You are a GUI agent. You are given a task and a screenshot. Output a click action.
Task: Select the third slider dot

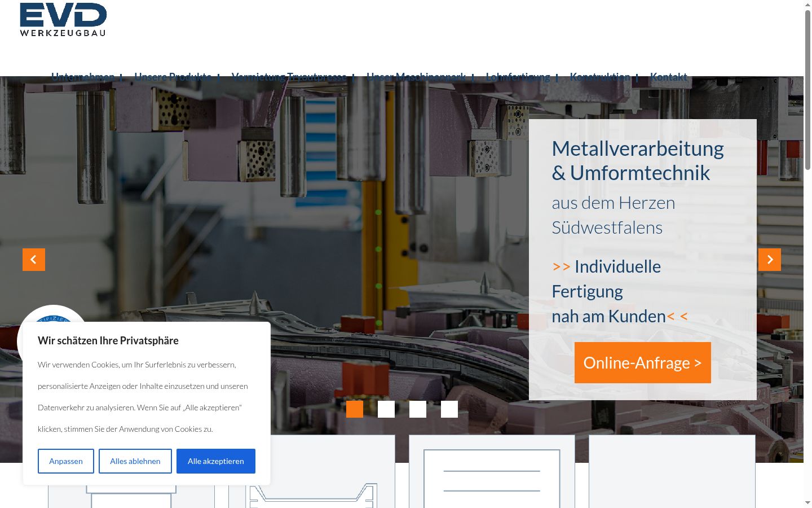pos(418,409)
